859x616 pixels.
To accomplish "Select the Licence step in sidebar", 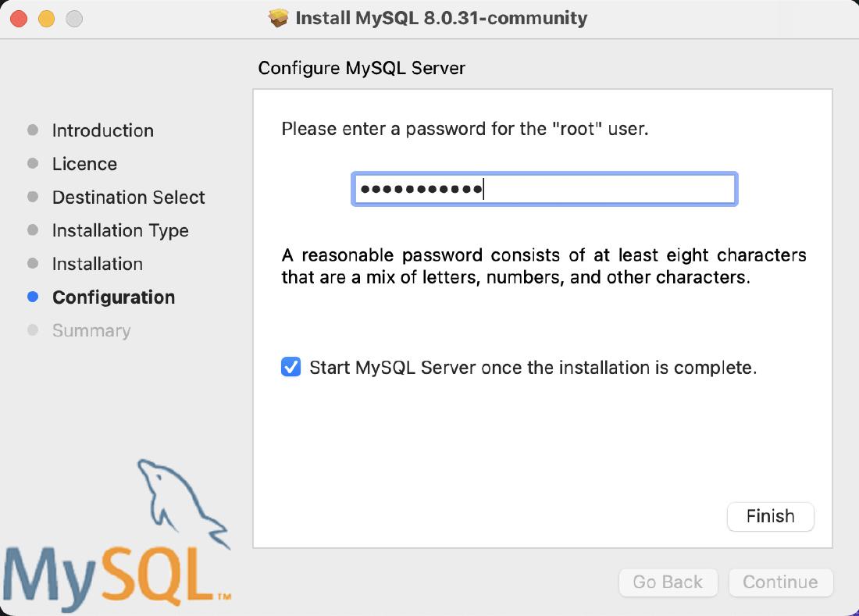I will [x=84, y=164].
